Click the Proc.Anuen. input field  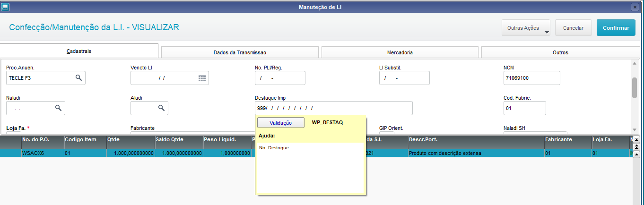pyautogui.click(x=46, y=78)
